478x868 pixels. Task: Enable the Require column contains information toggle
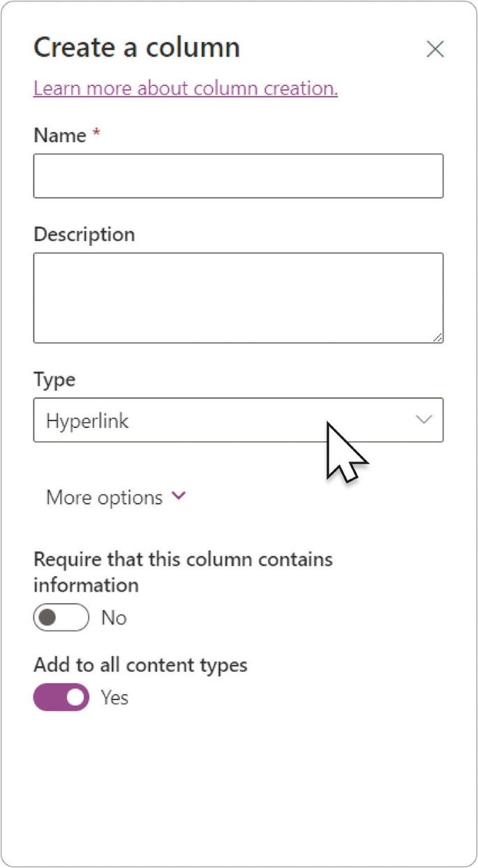61,618
